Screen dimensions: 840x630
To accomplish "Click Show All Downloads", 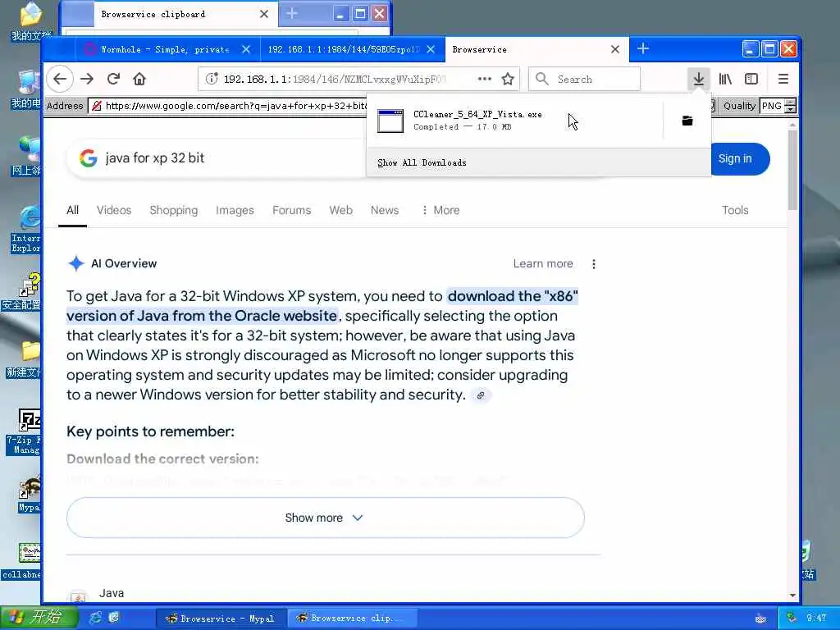I will [422, 162].
